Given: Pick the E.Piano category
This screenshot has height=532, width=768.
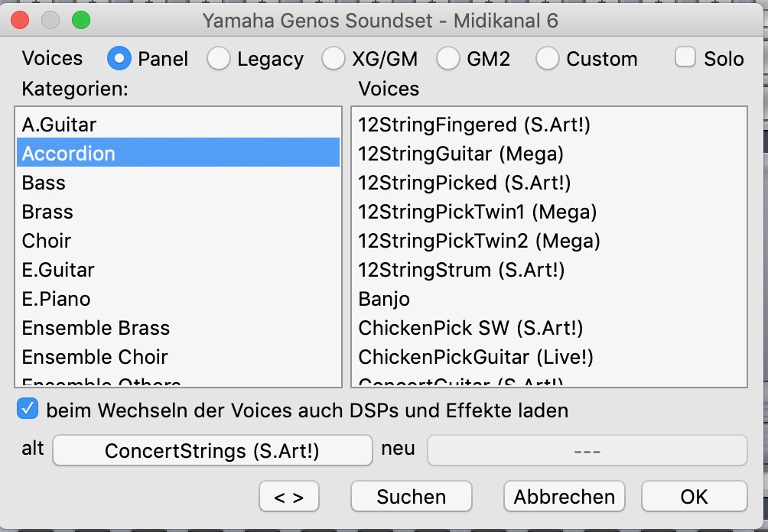Looking at the screenshot, I should (x=56, y=299).
